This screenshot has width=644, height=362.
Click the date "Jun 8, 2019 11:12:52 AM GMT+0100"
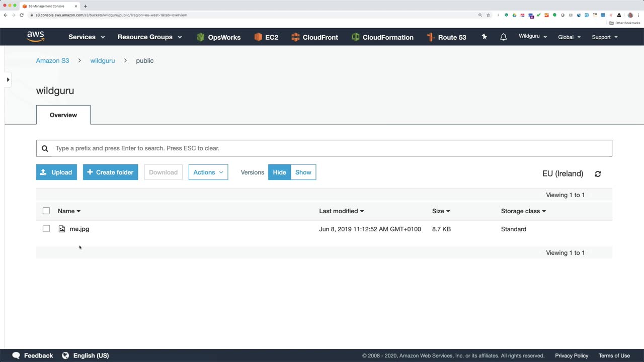370,229
